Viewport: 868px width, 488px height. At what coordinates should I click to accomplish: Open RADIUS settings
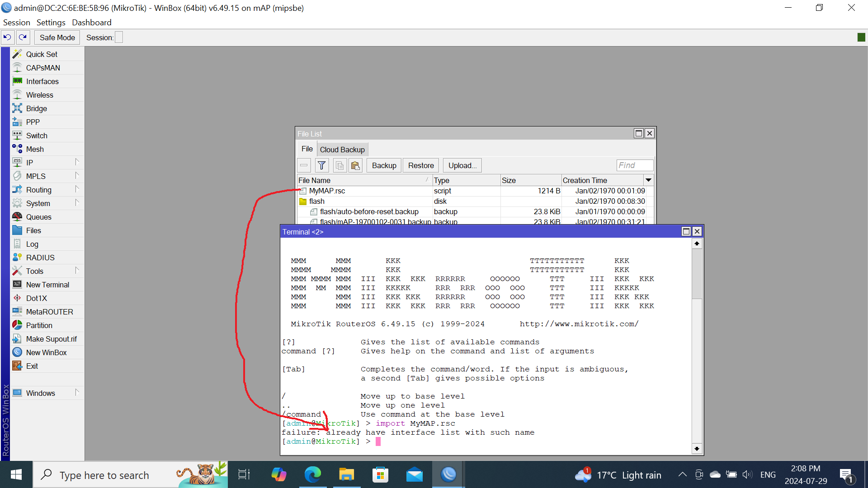[x=40, y=258]
